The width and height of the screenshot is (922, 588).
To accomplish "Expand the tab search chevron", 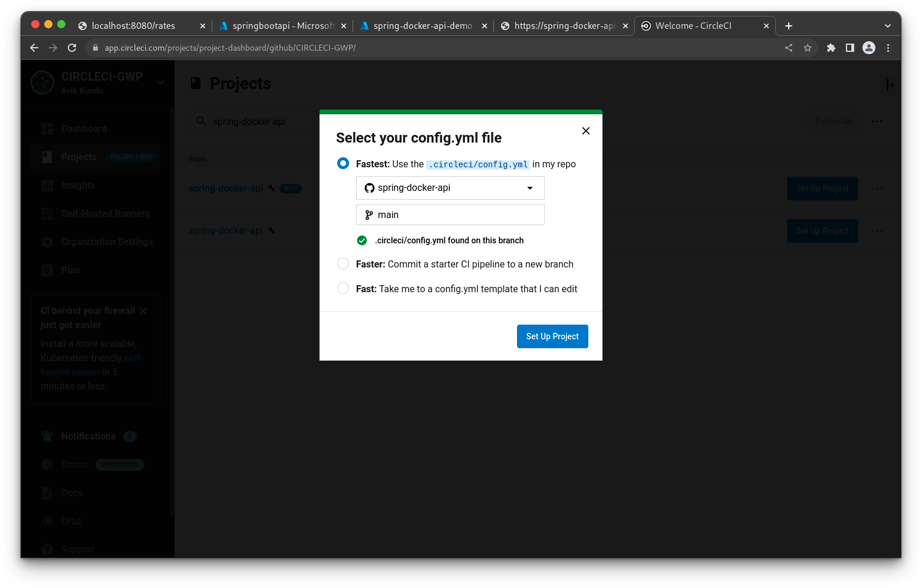I will pos(888,26).
